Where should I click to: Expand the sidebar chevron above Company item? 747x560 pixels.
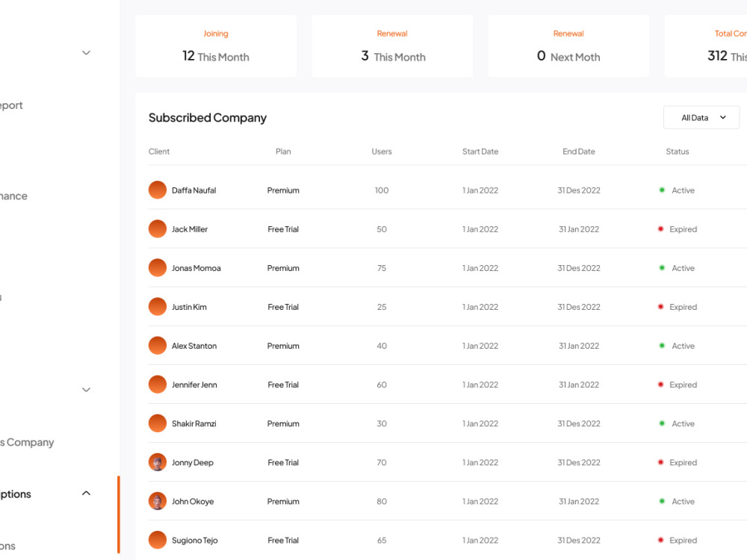(x=86, y=390)
